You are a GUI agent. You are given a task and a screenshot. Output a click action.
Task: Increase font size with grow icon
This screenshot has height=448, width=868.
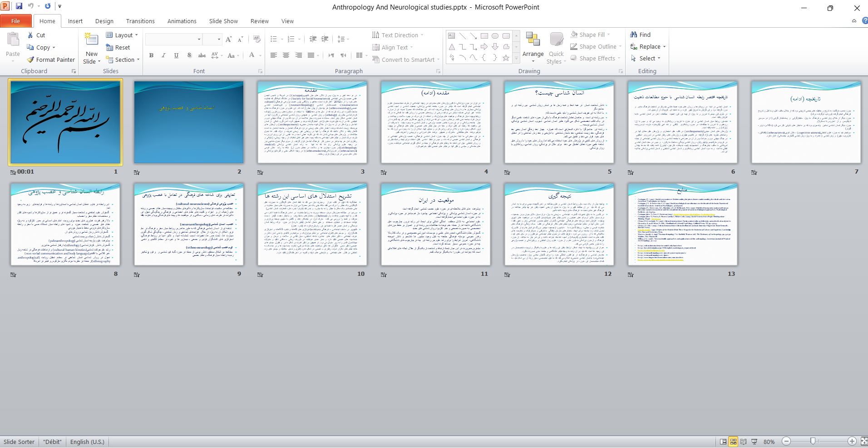click(229, 40)
